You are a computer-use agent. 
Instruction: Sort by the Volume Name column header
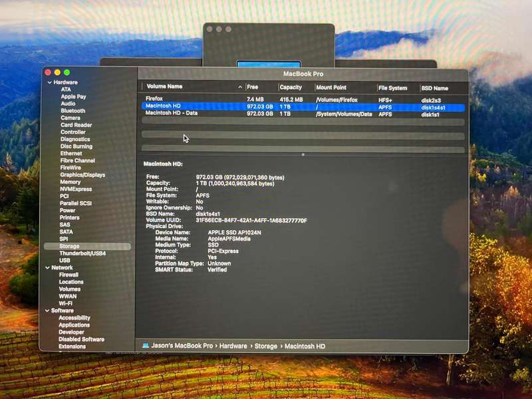[x=164, y=86]
